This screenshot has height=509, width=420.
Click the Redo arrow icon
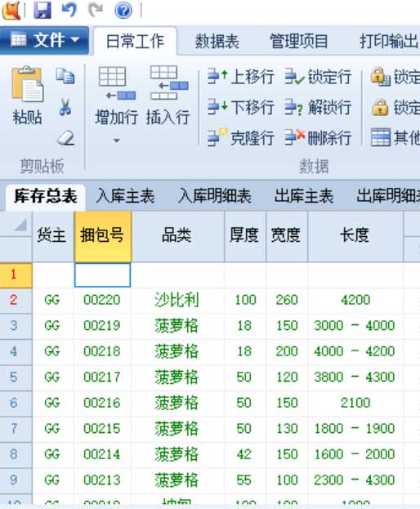click(x=96, y=10)
